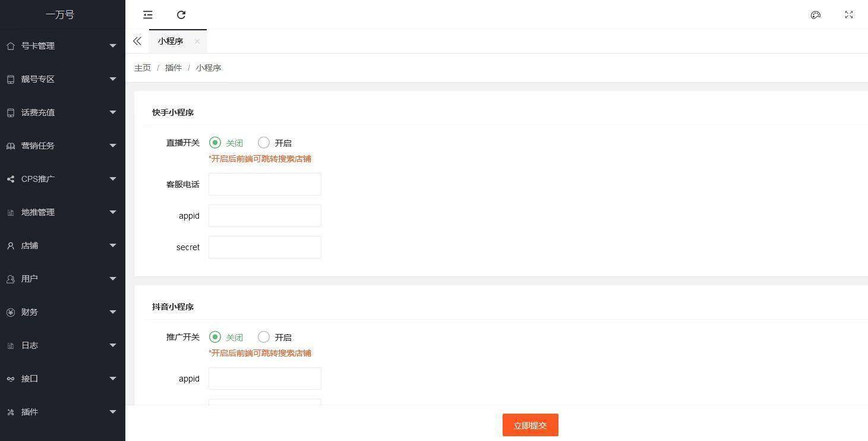
Task: Click the double-left arrow beside the tabs
Action: 137,41
